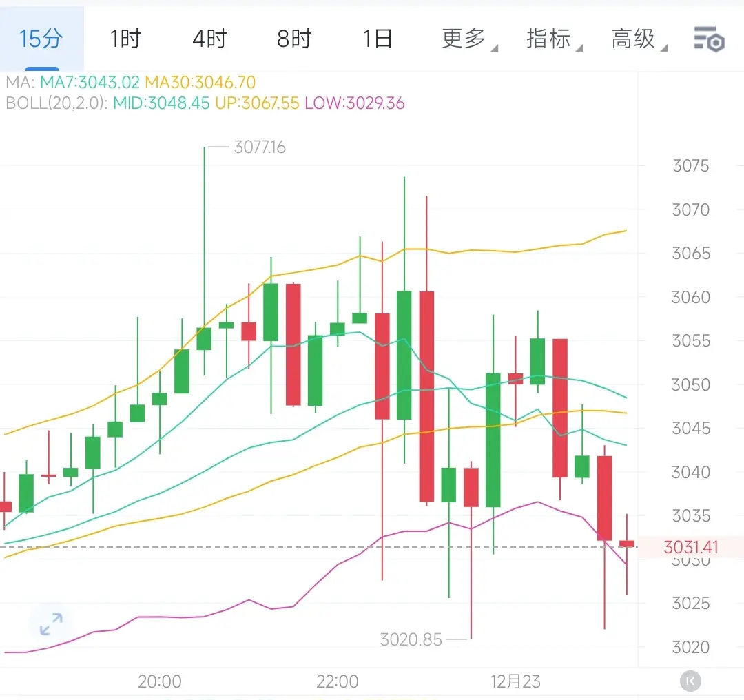Open the 更多 timeframe dropdown
Image resolution: width=744 pixels, height=700 pixels.
pyautogui.click(x=469, y=39)
